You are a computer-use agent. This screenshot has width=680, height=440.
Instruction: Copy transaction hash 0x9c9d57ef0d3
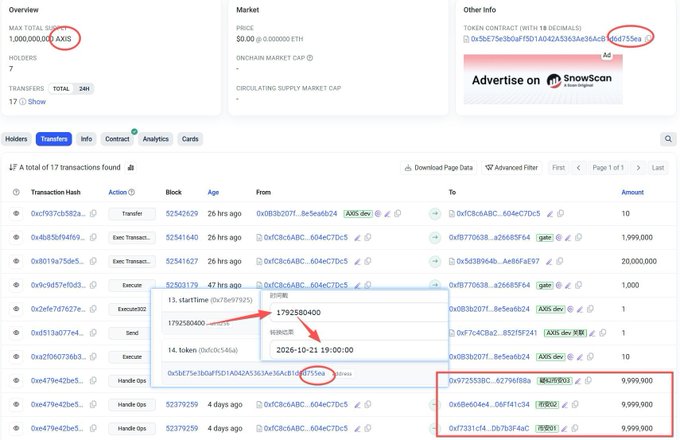93,285
